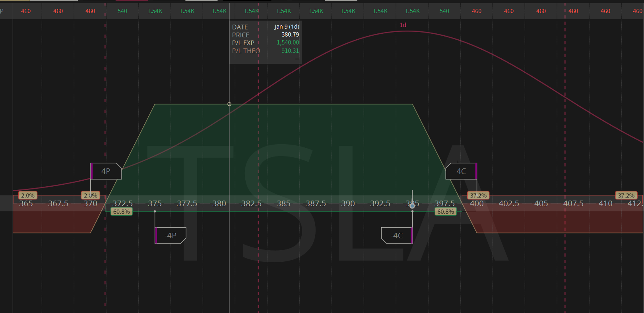Screen dimensions: 644x313
Task: Click the 540 value above the 372.5 strike
Action: click(x=122, y=11)
